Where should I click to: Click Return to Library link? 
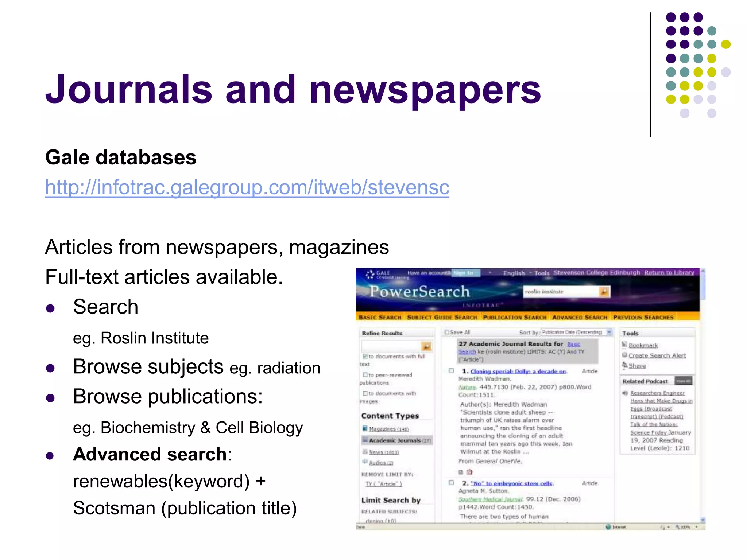(669, 273)
